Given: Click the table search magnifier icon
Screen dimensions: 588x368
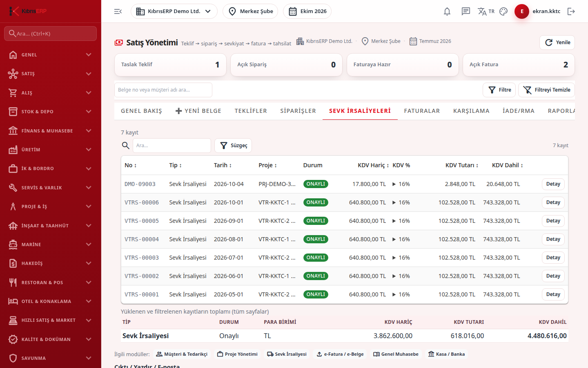Looking at the screenshot, I should pos(126,145).
